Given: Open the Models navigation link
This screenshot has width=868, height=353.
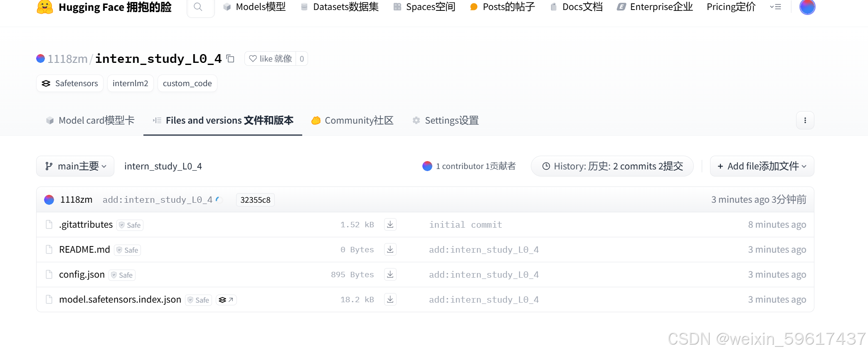Looking at the screenshot, I should tap(254, 7).
